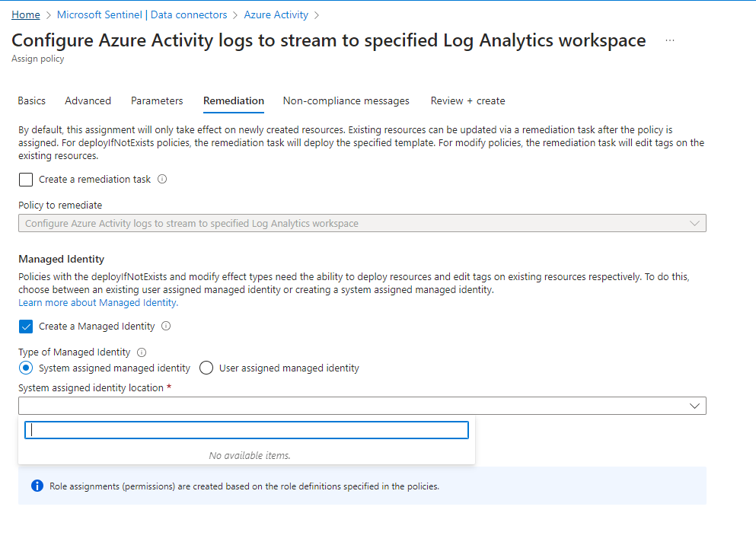Click the identity location search input field

click(x=247, y=429)
